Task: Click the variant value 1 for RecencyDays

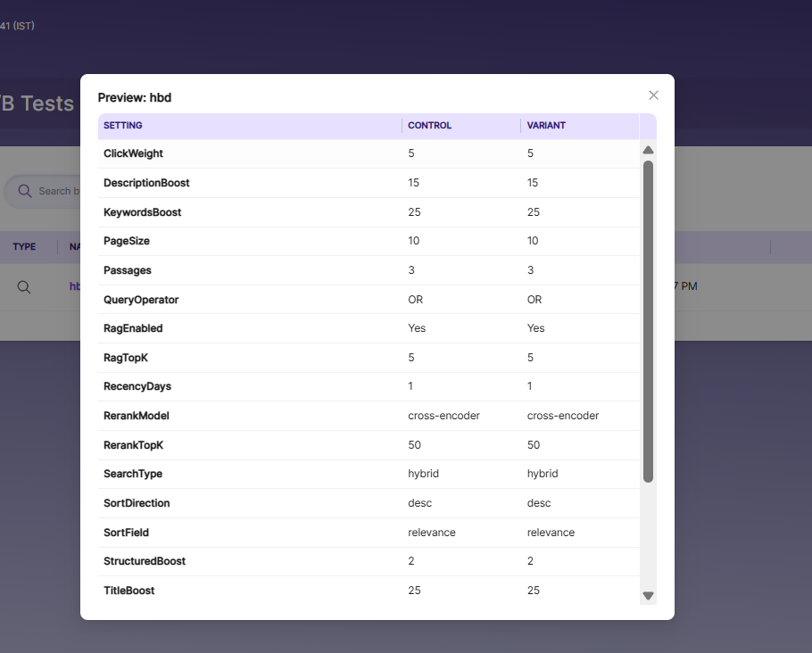Action: click(529, 386)
